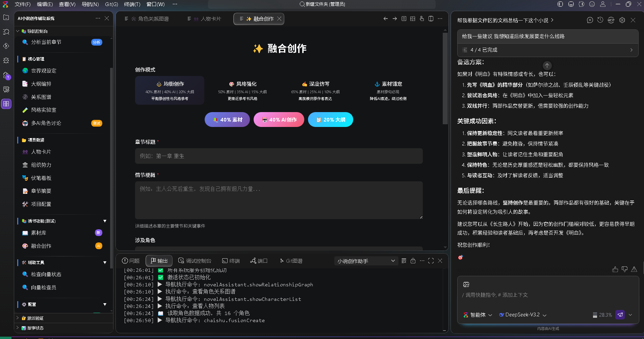Click the 40% AI创作 ratio pill

click(279, 120)
